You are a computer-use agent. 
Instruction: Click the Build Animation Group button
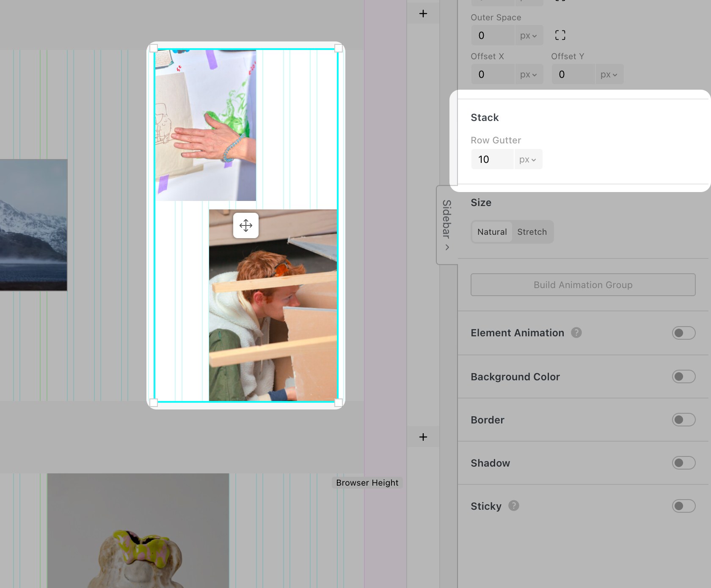[583, 285]
